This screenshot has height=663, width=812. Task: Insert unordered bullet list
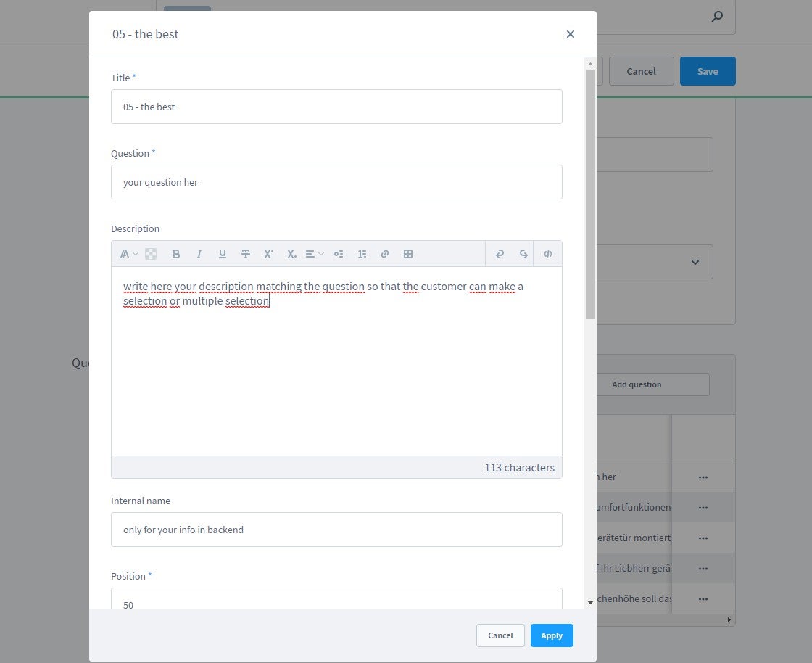(x=338, y=254)
